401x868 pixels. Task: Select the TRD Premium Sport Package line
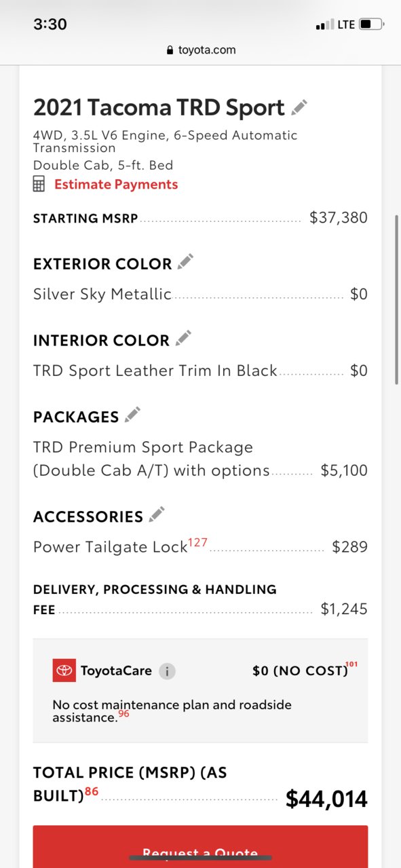200,459
